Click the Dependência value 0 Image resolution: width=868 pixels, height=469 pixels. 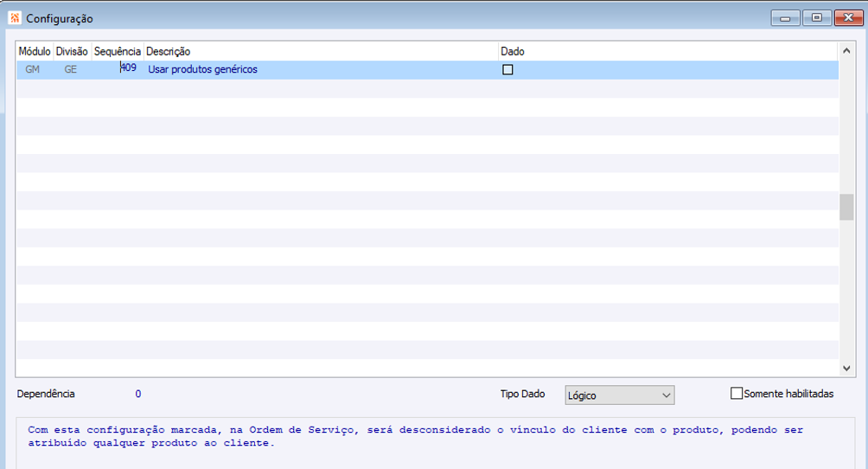(137, 395)
